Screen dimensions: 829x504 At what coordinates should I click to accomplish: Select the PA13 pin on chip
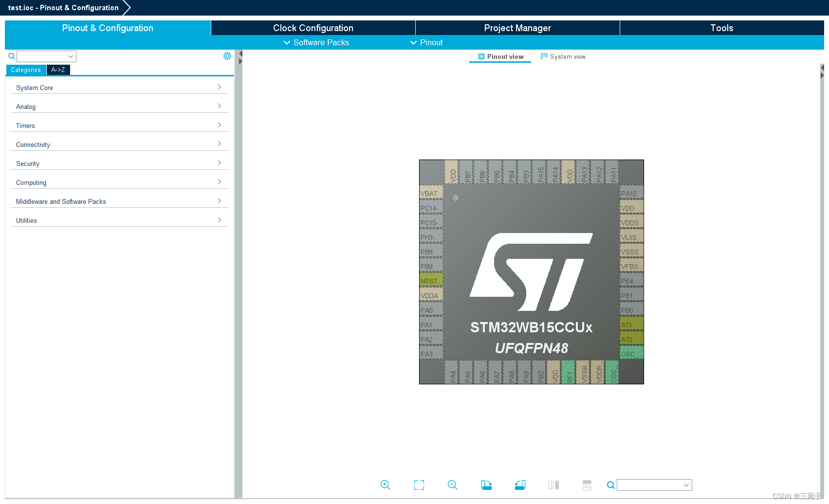click(583, 172)
